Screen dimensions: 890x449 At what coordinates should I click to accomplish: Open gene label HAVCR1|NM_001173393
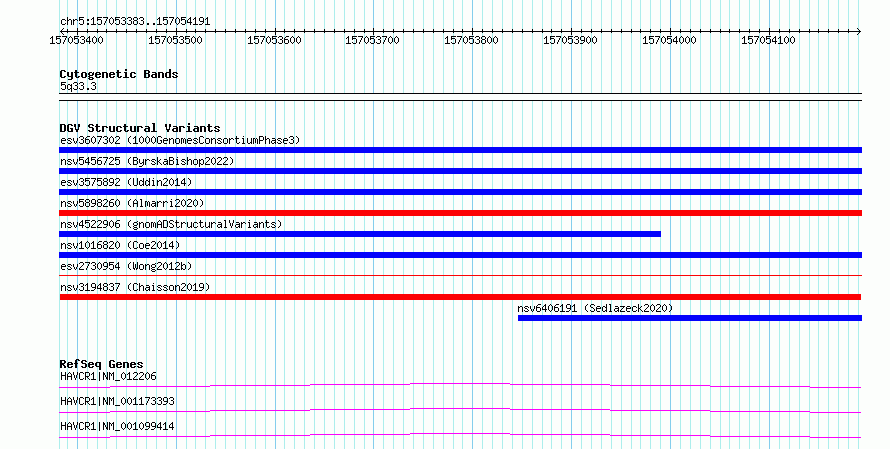click(117, 401)
